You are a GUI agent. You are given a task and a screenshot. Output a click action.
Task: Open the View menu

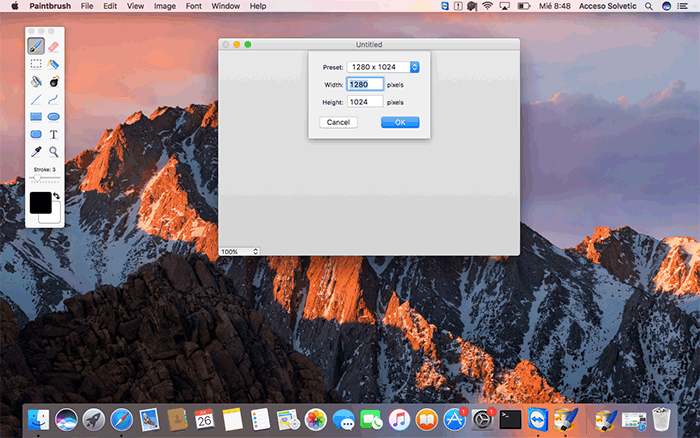(135, 6)
